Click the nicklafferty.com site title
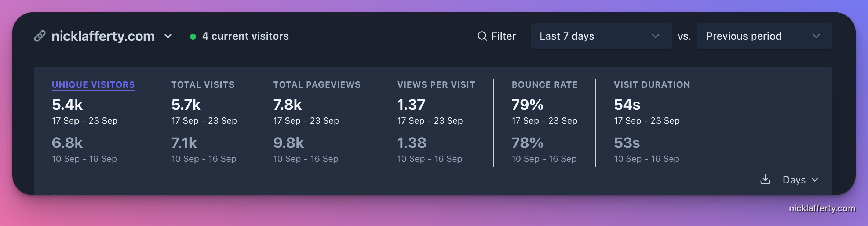The width and height of the screenshot is (868, 226). pyautogui.click(x=103, y=36)
